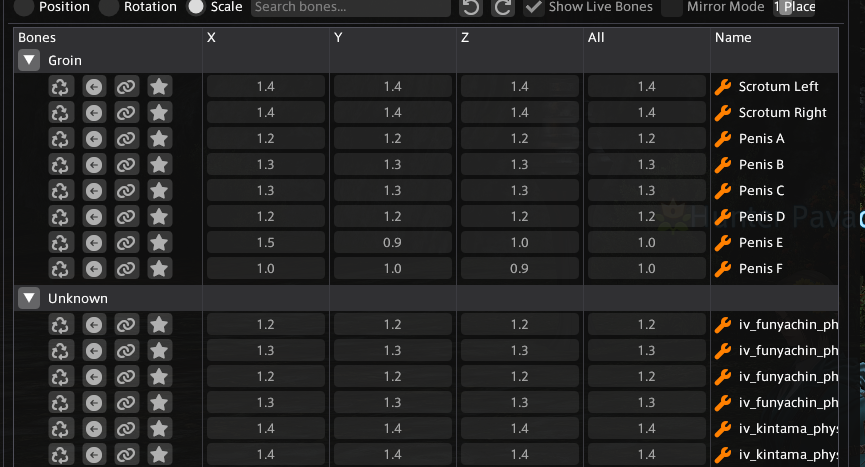Screen dimensions: 865x467
Task: Click the reset recycle icon for Scrotum Right
Action: [x=60, y=112]
